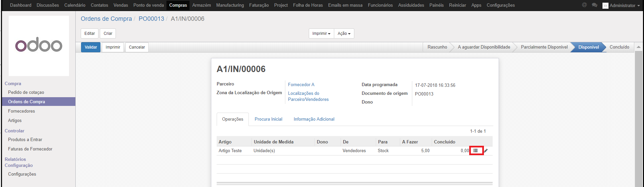Switch to the Informação Adicional tab
The image size is (644, 187).
[x=314, y=119]
